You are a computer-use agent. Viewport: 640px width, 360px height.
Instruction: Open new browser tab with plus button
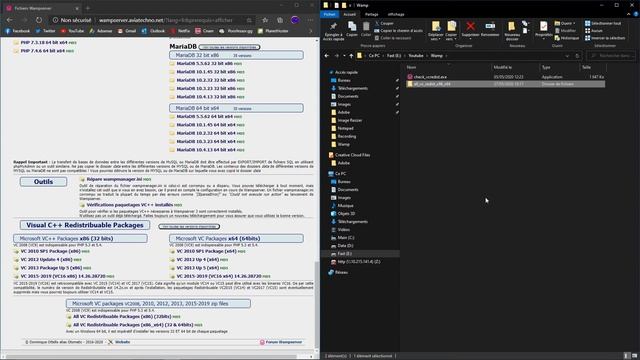coord(88,8)
